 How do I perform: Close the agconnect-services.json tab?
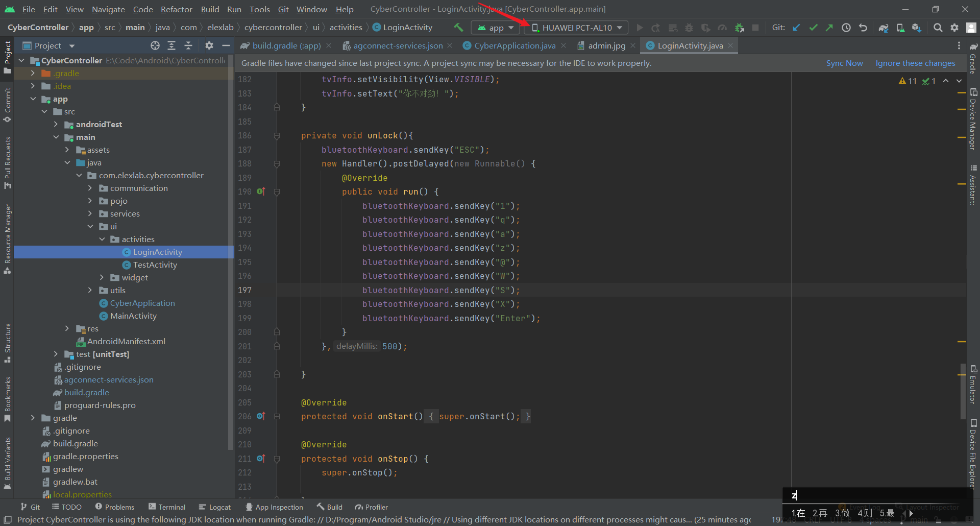450,45
